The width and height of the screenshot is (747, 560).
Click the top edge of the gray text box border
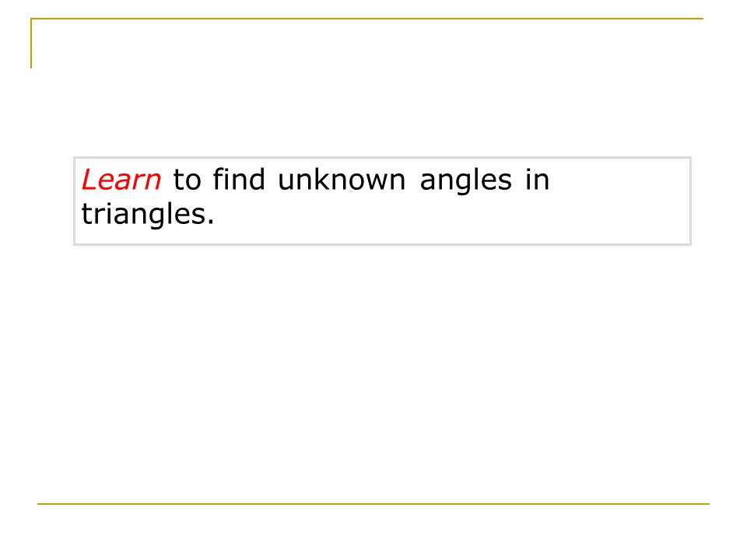382,158
